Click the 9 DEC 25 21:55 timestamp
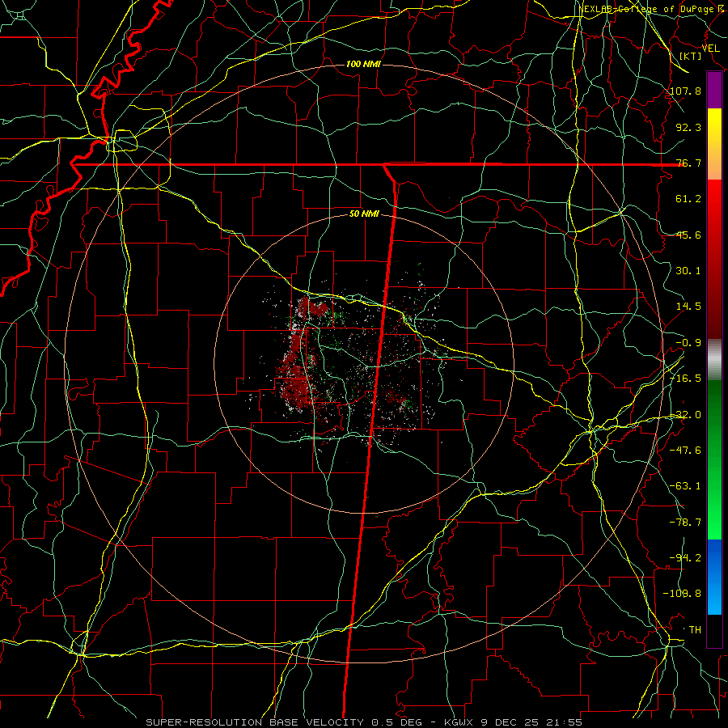Viewport: 728px width, 728px height. [531, 722]
